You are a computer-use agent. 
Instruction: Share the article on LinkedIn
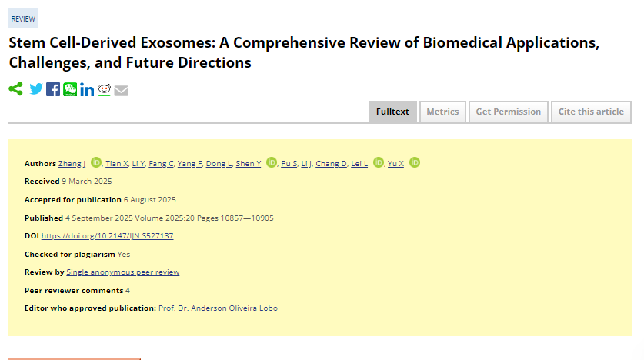(87, 89)
